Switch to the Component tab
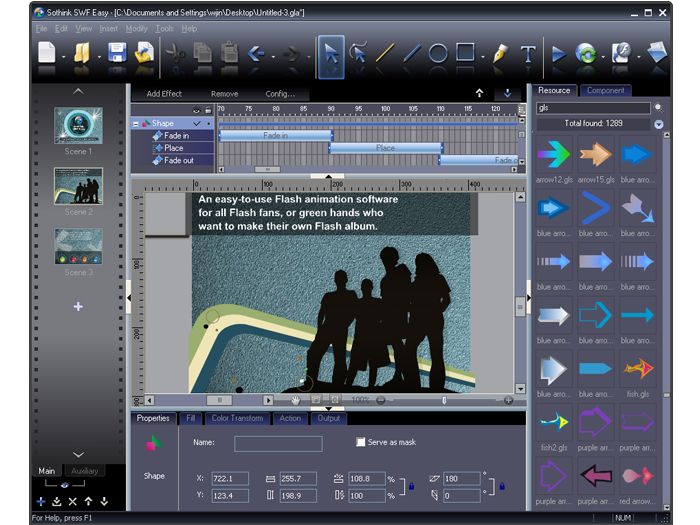 (x=605, y=90)
